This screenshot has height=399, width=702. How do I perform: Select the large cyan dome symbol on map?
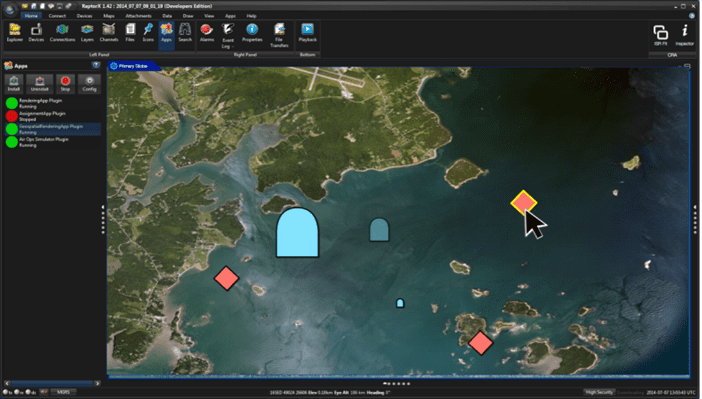297,232
